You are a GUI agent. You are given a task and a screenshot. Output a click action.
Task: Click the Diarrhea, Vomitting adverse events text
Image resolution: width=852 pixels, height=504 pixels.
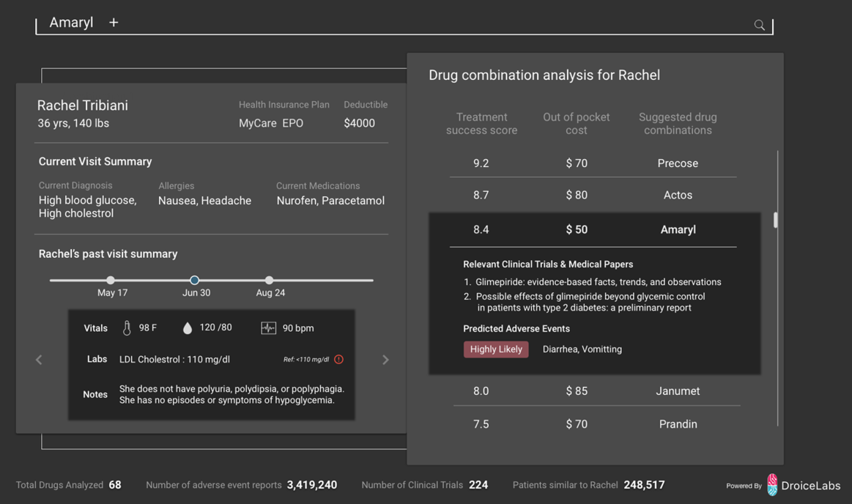[x=582, y=349]
